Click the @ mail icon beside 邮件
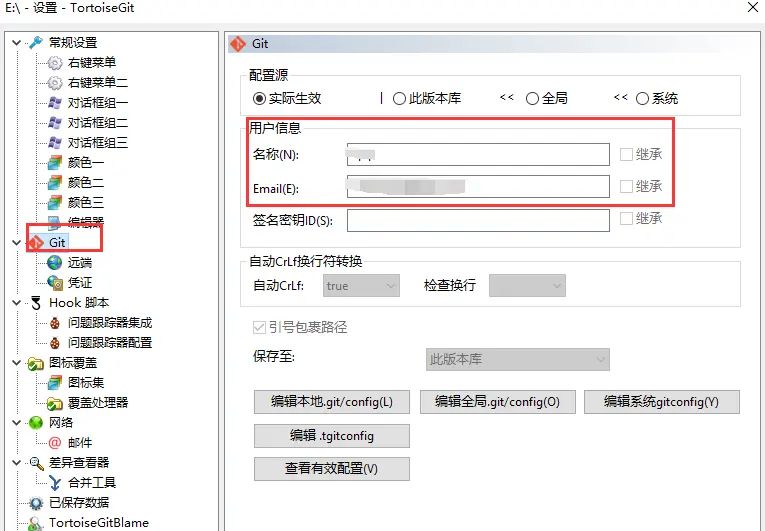This screenshot has width=765, height=531. point(55,443)
